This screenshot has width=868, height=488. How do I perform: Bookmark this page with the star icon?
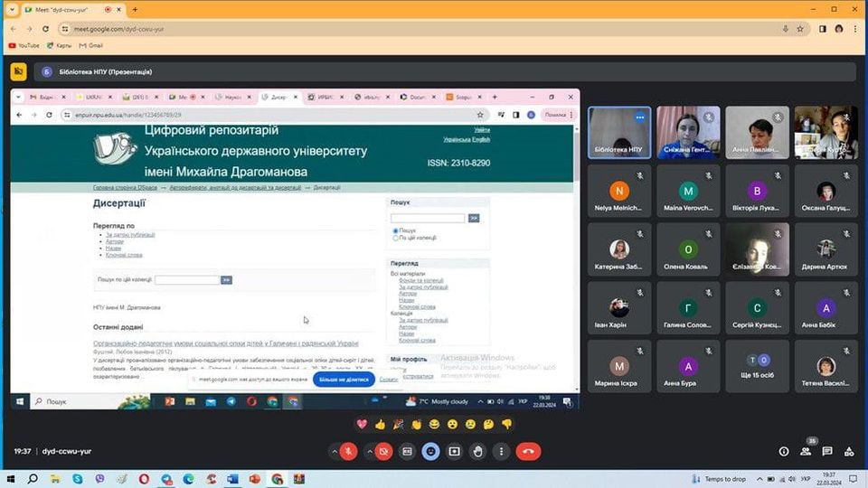point(800,29)
